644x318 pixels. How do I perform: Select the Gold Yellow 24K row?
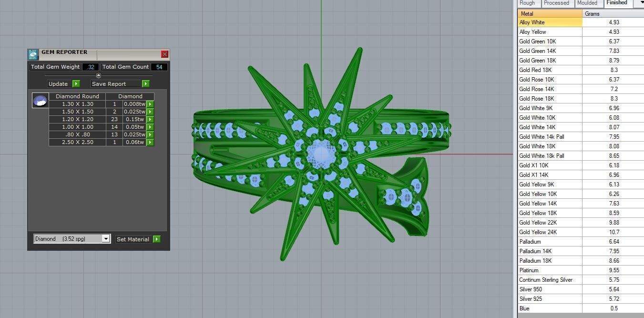click(581, 232)
